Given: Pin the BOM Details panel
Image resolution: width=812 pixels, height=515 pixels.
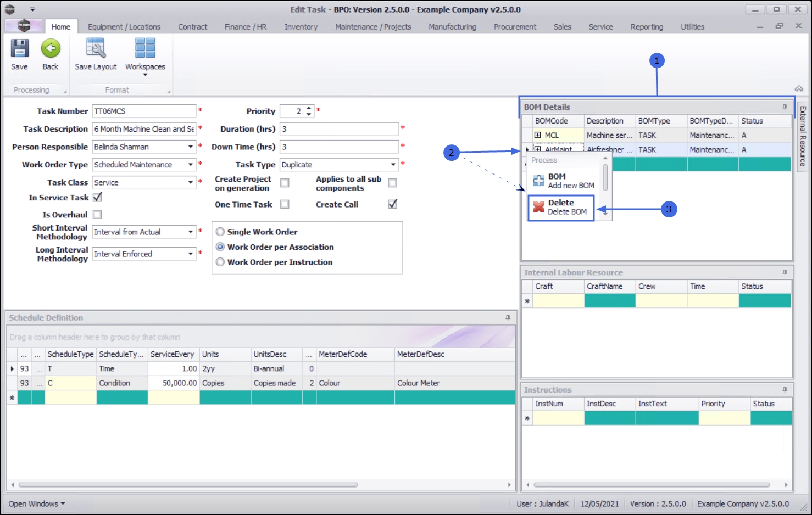Looking at the screenshot, I should pos(785,107).
